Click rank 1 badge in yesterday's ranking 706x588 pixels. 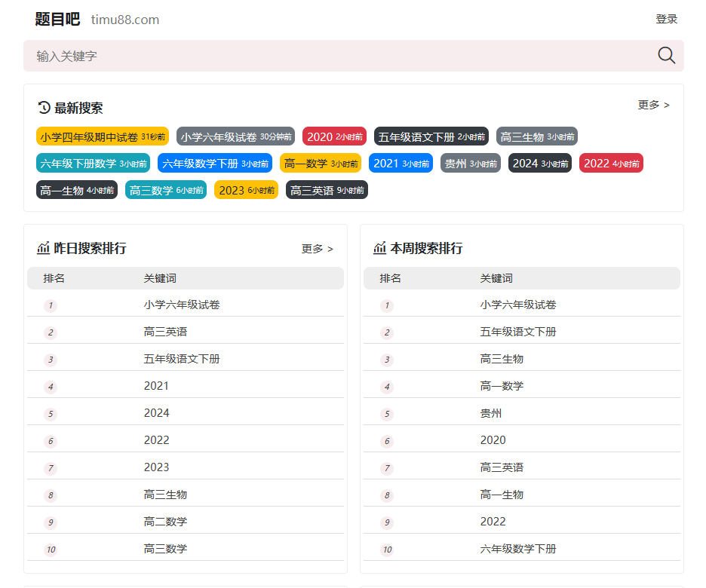point(51,305)
